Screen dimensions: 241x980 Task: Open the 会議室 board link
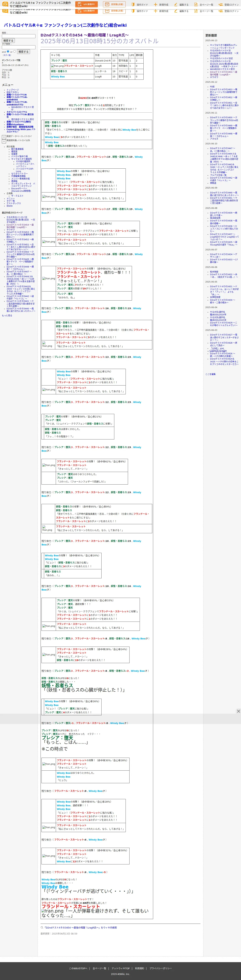pyautogui.click(x=14, y=154)
